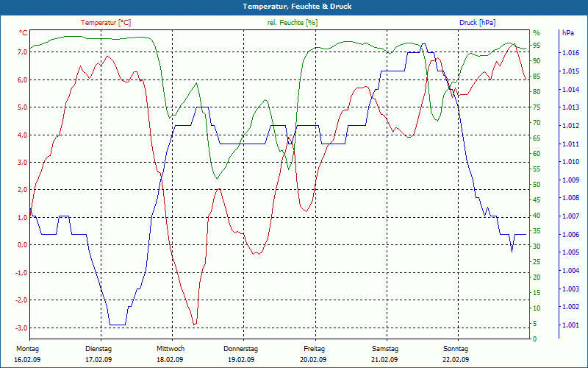This screenshot has width=588, height=368.
Task: Click the 18.02.09 date label
Action: (x=170, y=360)
